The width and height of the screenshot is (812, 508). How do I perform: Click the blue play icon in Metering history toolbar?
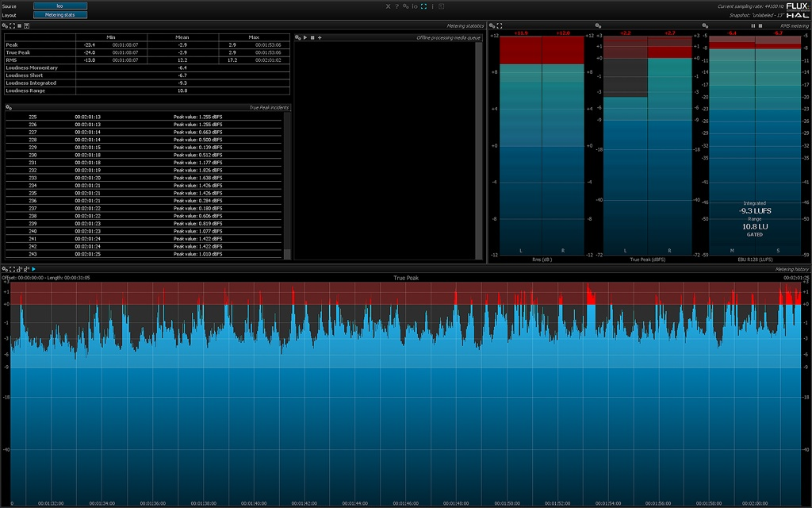click(x=33, y=269)
